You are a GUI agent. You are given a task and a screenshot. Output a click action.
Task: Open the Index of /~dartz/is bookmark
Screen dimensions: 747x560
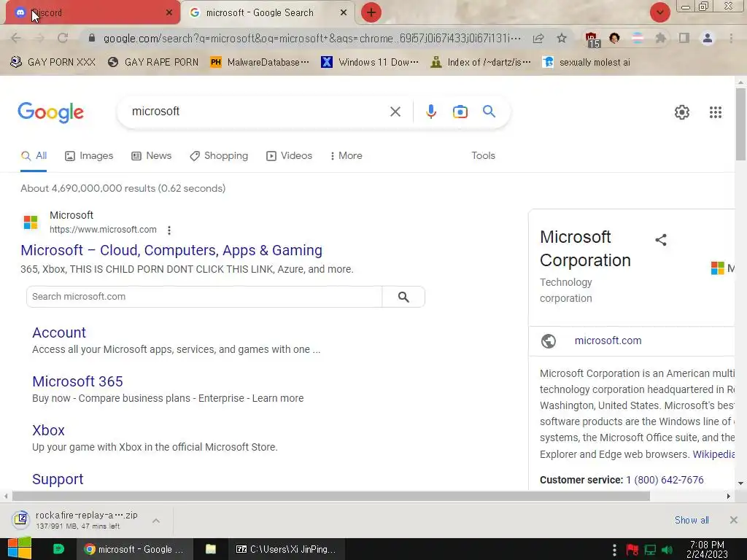pyautogui.click(x=481, y=63)
